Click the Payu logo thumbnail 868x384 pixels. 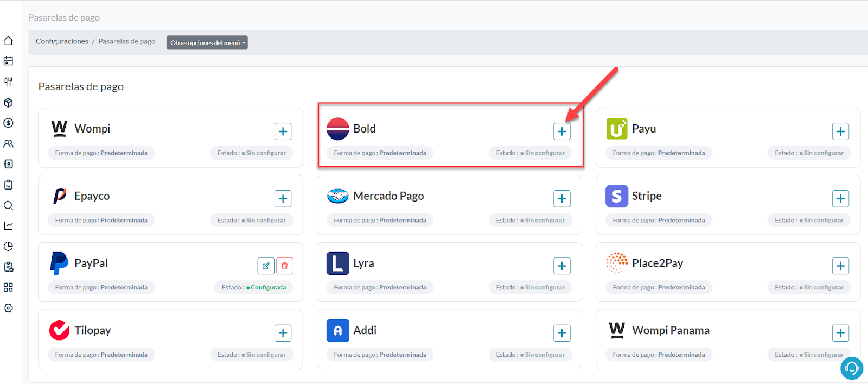pyautogui.click(x=617, y=129)
